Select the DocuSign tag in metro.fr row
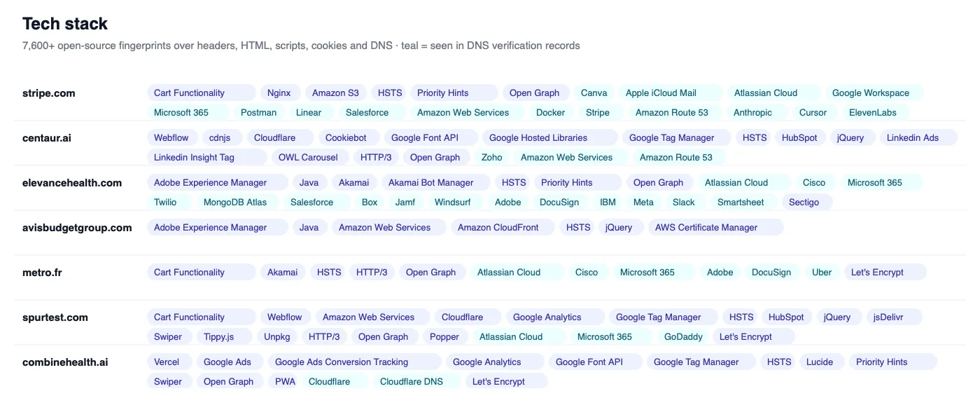 (771, 273)
